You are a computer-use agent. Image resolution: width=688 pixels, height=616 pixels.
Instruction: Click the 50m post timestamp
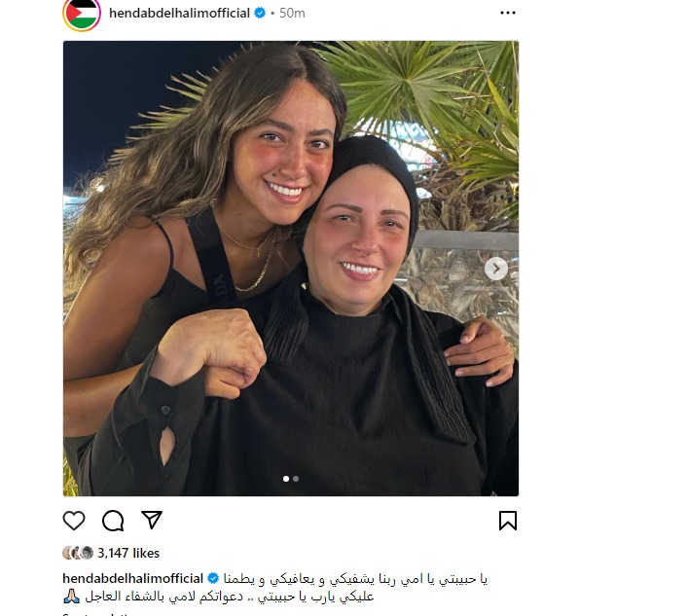[292, 14]
